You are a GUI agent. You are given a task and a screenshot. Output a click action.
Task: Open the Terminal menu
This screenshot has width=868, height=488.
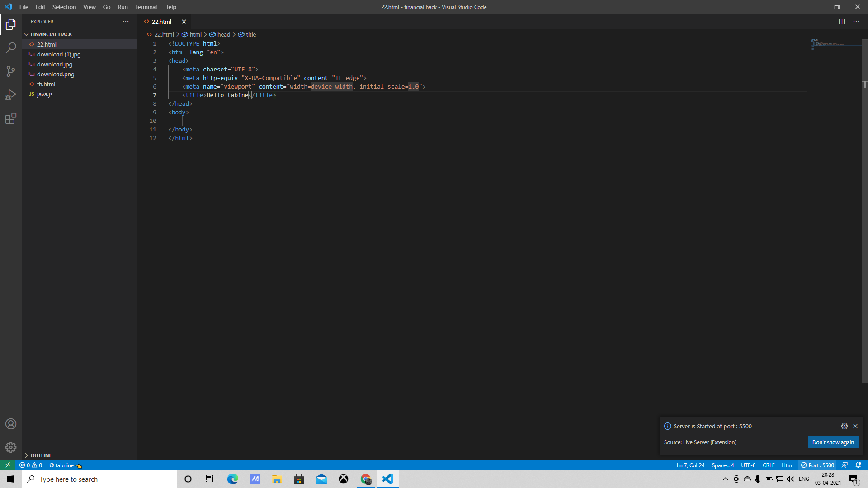point(146,7)
